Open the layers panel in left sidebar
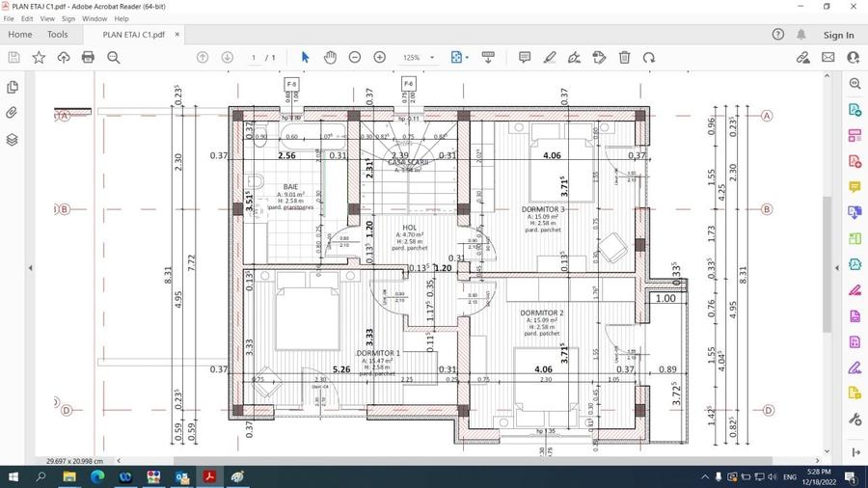This screenshot has width=868, height=488. [12, 140]
